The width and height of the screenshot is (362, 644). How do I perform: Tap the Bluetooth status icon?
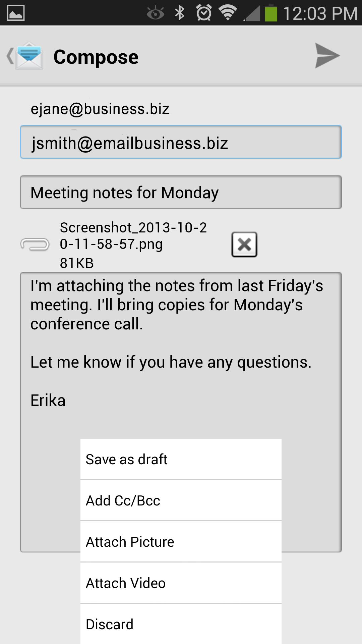click(180, 13)
